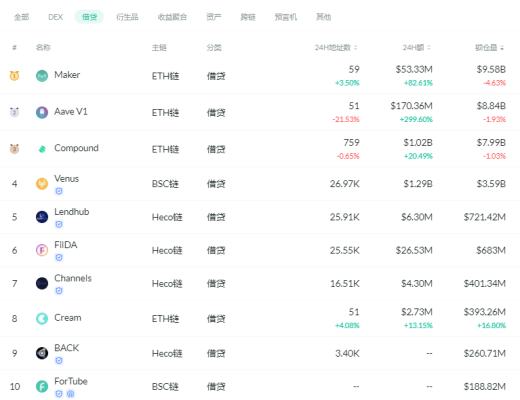Click Cream's locked value change +16.80%
Screen dimensions: 520x400
click(x=492, y=325)
